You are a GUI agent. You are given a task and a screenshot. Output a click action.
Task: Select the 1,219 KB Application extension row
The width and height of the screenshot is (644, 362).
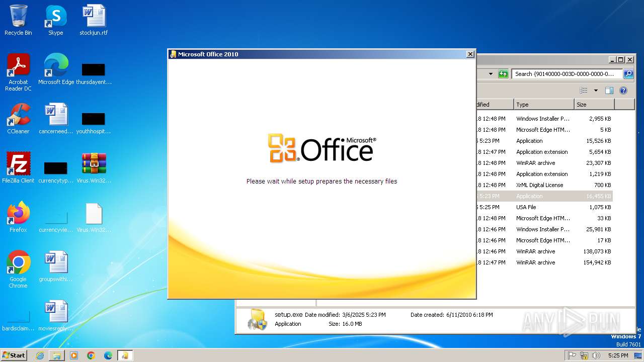pos(544,174)
